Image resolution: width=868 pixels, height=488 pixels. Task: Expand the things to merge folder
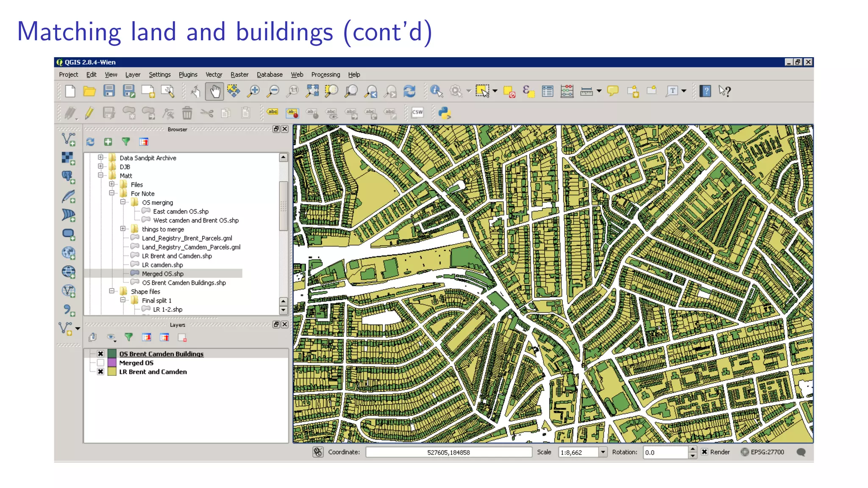(x=123, y=229)
